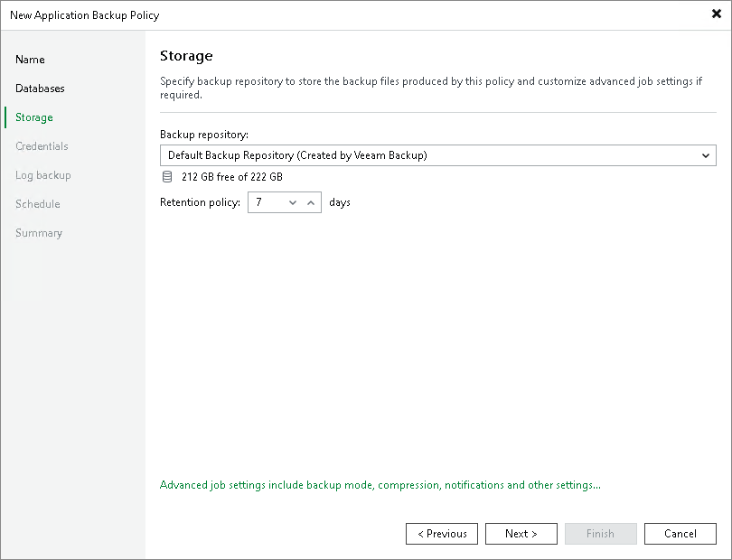Open the Backup repository dropdown
Screen dimensions: 732x560
[706, 155]
